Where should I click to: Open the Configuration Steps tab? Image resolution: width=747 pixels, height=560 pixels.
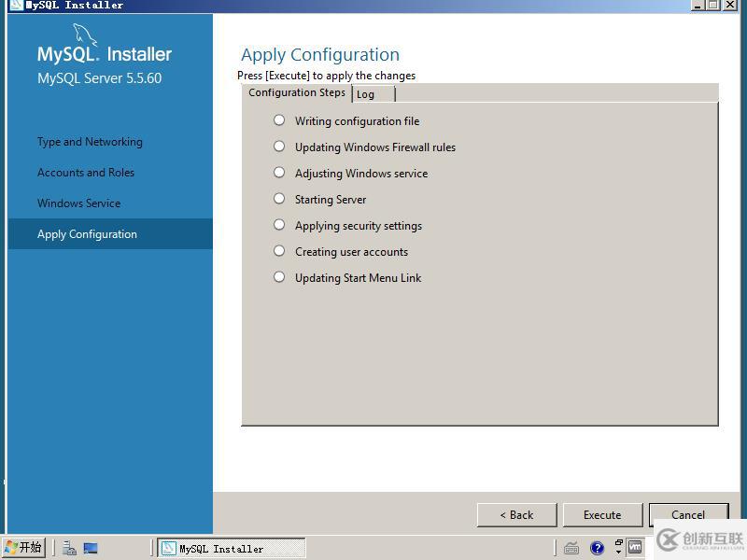coord(297,92)
